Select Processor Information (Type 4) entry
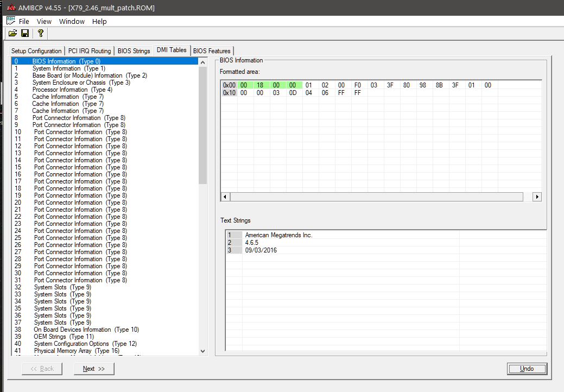564x392 pixels. coord(72,90)
